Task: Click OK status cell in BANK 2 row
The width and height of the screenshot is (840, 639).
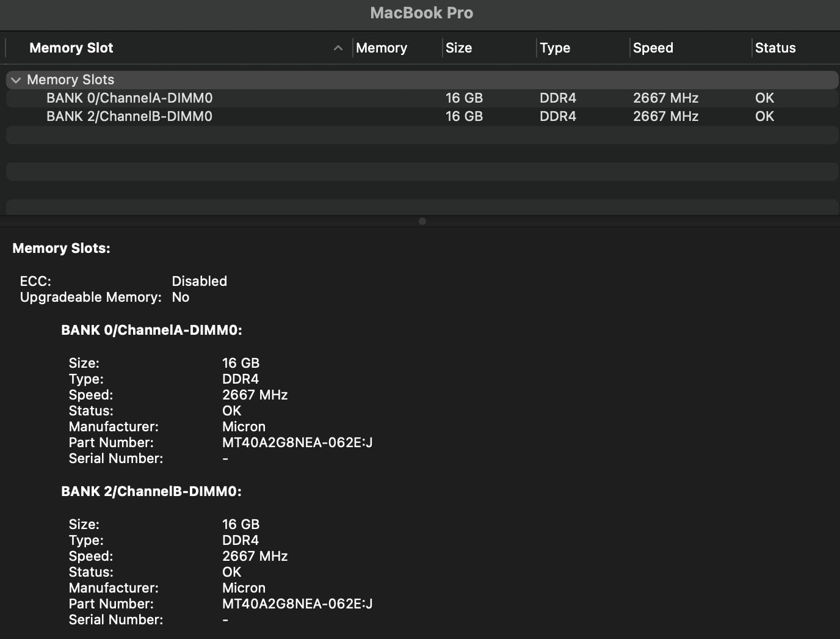Action: pyautogui.click(x=764, y=117)
